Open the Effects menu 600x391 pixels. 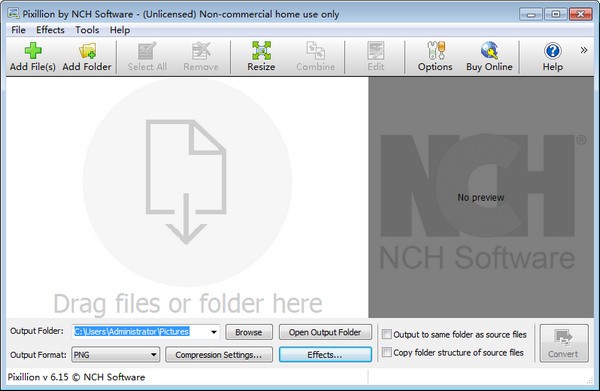50,30
